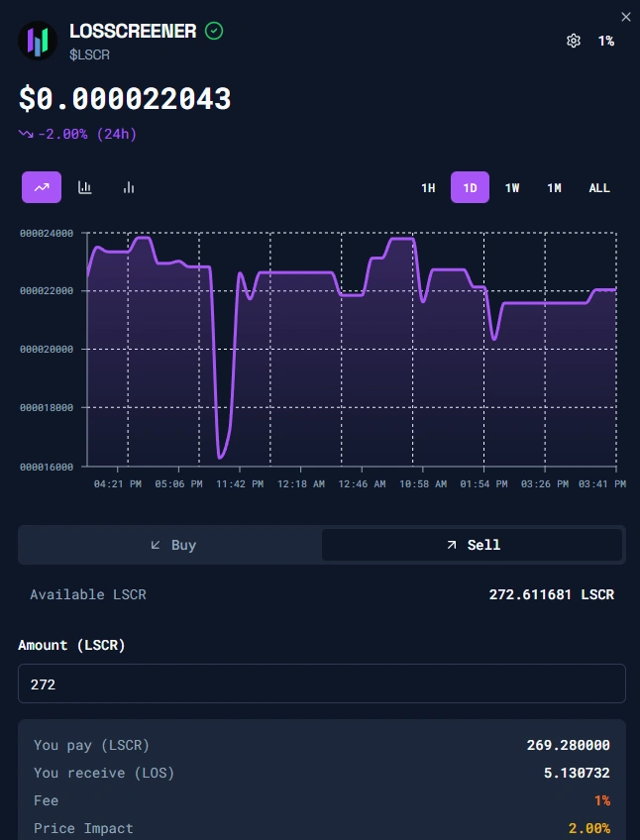Click the green verified badge icon
The width and height of the screenshot is (640, 840).
[214, 32]
